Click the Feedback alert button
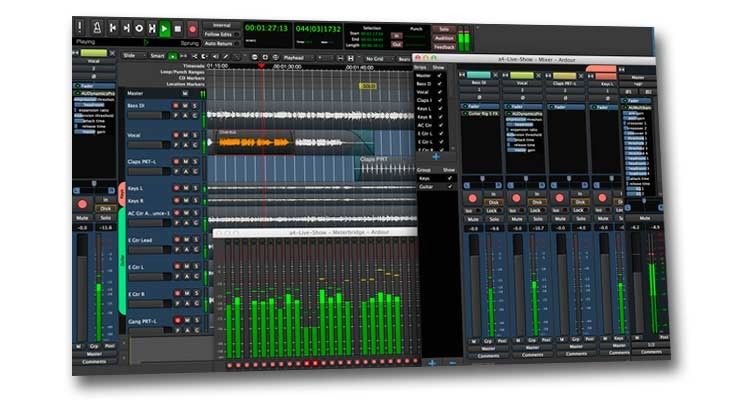Viewport: 750px width, 400px height. point(444,47)
